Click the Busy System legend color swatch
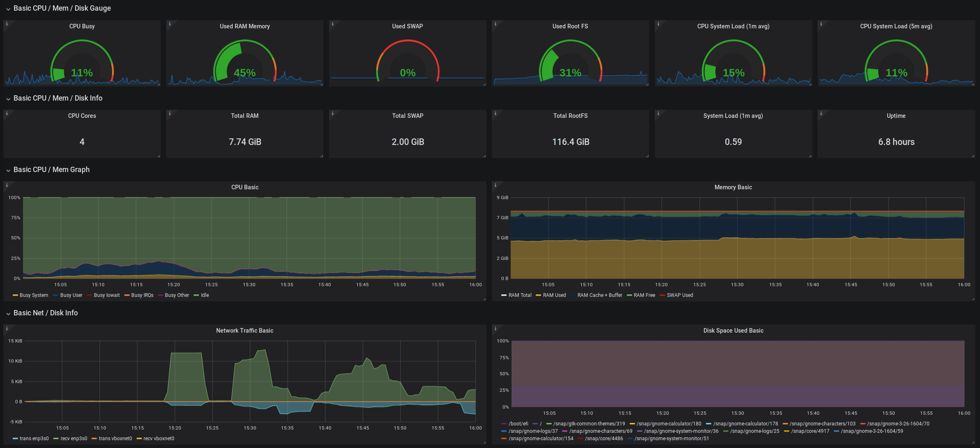Image resolution: width=980 pixels, height=448 pixels. coord(16,295)
